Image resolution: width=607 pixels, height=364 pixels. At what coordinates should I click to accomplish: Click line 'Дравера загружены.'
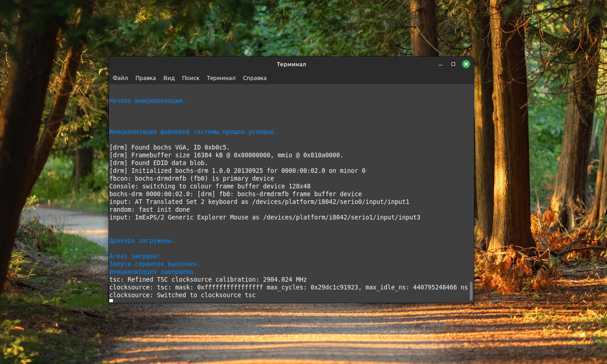[x=142, y=241]
